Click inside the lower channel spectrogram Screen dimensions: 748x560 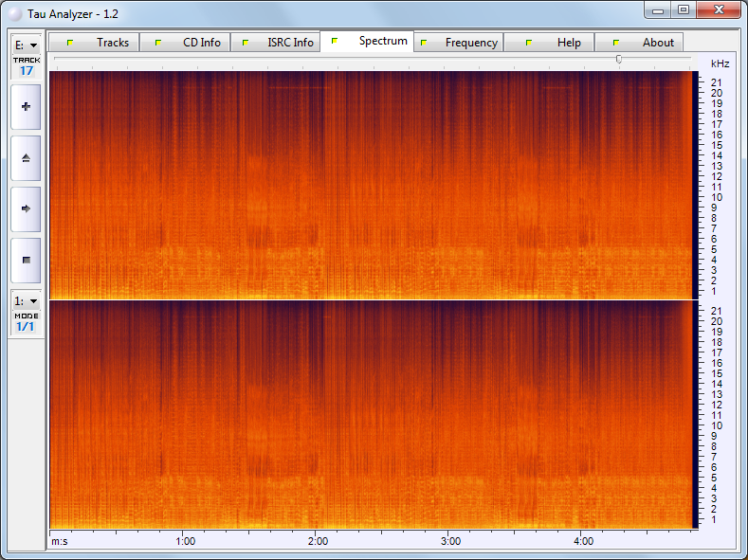click(x=370, y=415)
